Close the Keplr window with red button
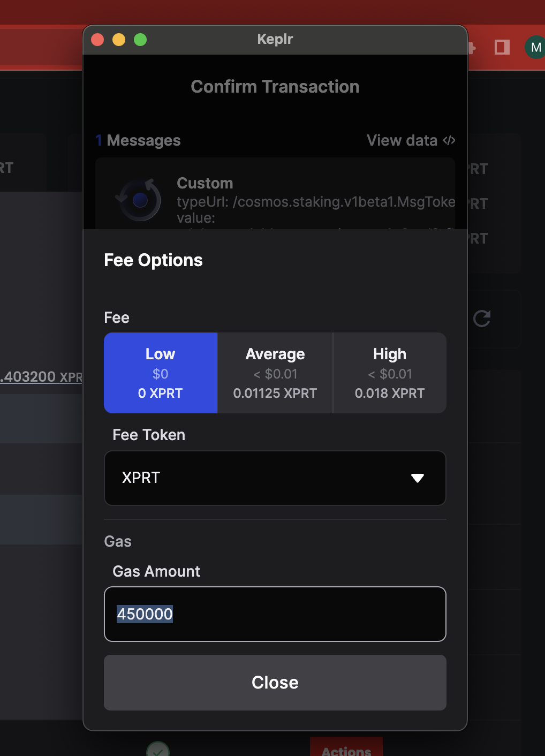 click(97, 40)
